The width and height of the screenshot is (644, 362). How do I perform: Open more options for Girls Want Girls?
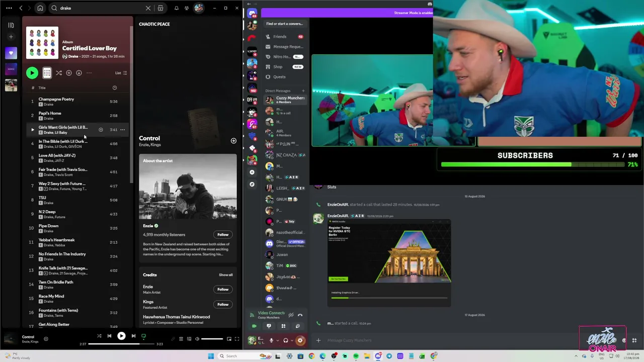pyautogui.click(x=122, y=130)
